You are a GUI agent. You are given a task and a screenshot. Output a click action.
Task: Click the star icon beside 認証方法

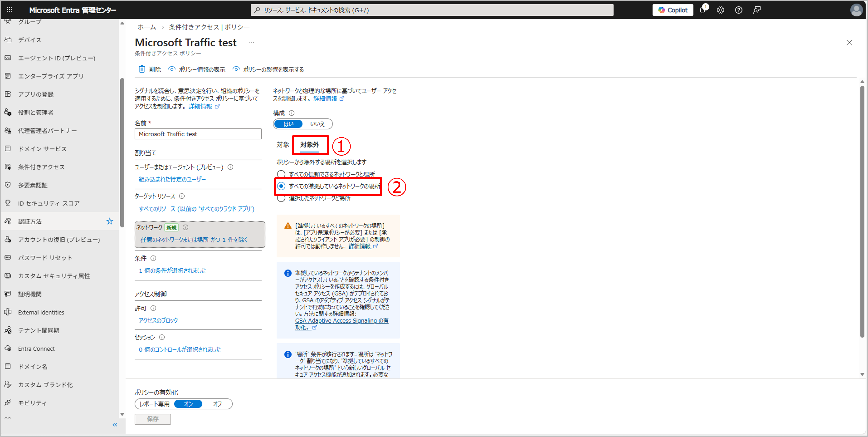click(x=109, y=221)
